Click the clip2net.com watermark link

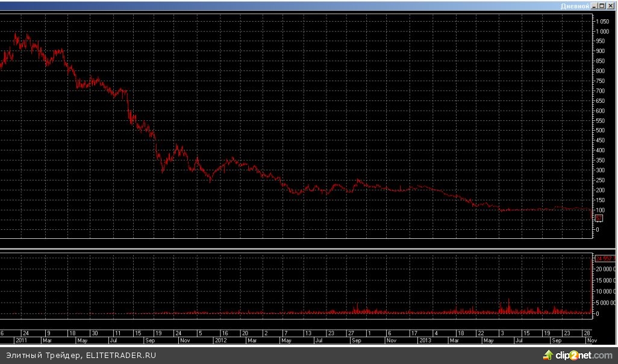[x=582, y=355]
